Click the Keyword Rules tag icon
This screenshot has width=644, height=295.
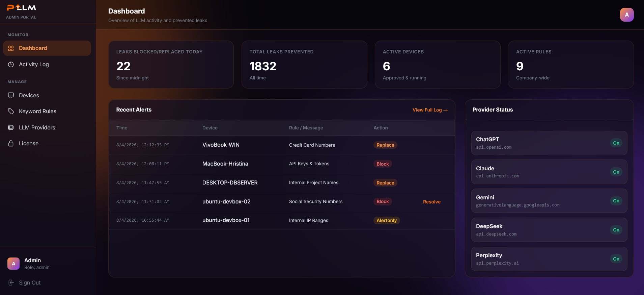(x=11, y=111)
